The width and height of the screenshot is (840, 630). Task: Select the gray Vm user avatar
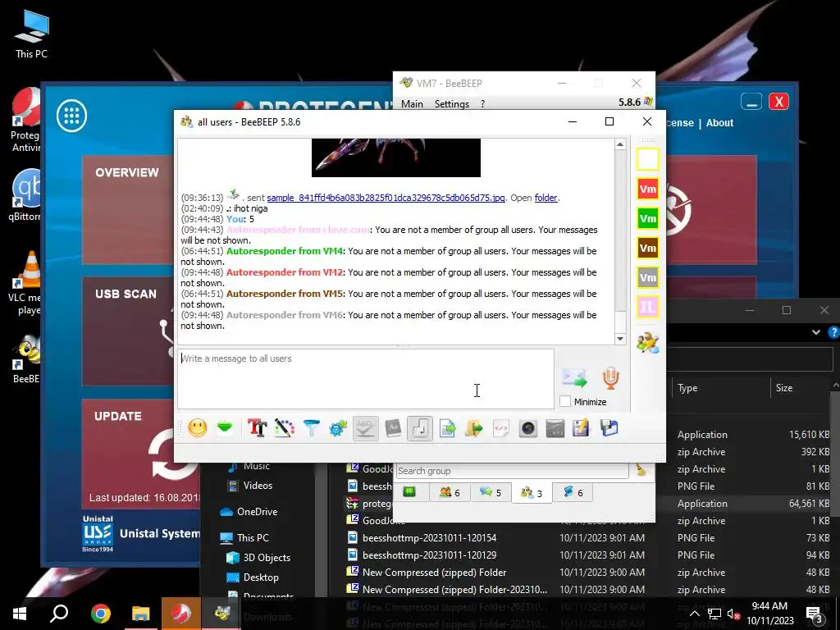tap(648, 277)
